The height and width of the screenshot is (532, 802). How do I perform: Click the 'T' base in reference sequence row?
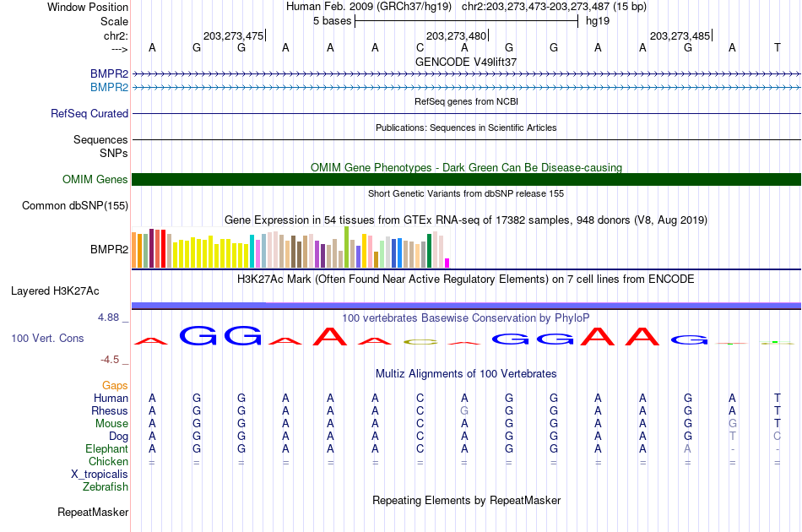777,47
